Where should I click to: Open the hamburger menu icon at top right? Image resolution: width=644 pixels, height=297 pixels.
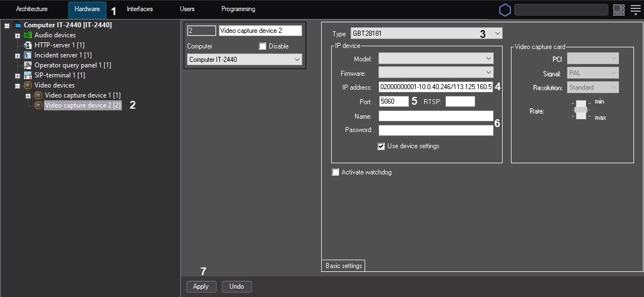[x=635, y=10]
